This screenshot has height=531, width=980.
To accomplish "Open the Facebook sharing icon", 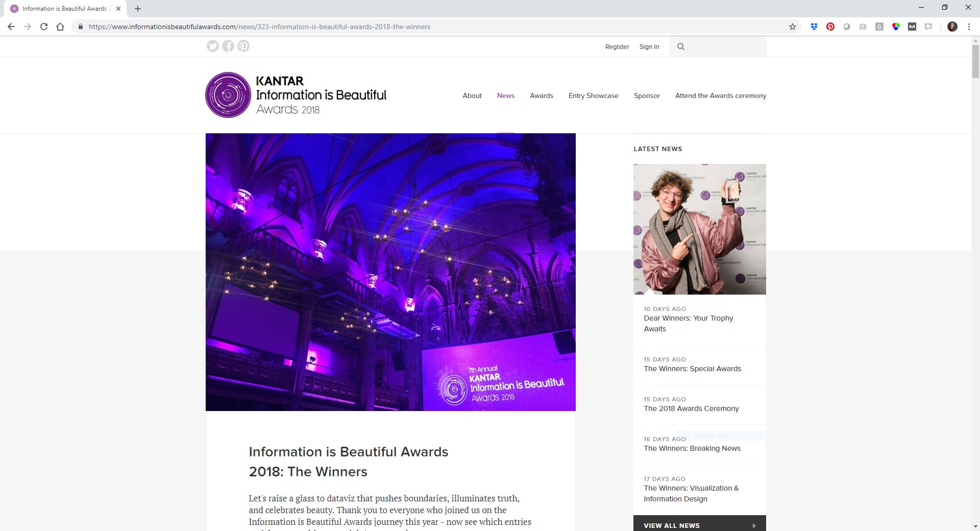I will click(x=228, y=46).
